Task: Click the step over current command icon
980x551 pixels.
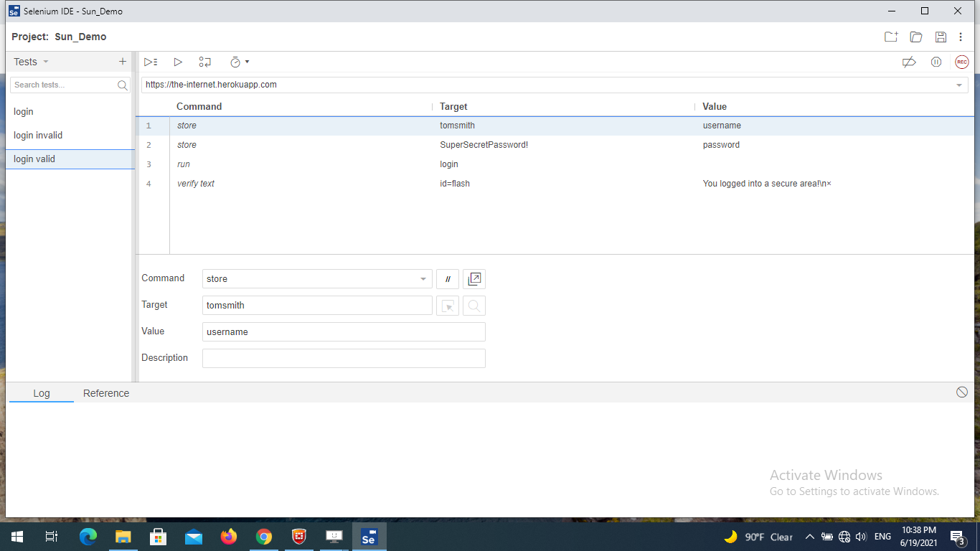Action: coord(205,62)
